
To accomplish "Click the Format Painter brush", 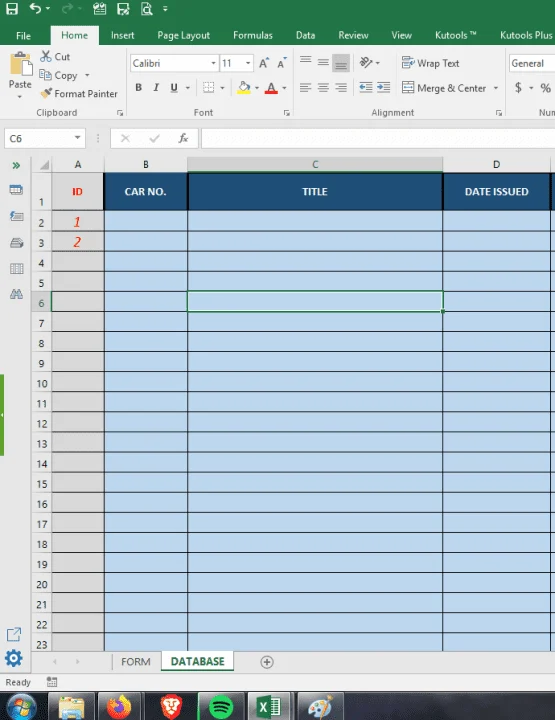I will tap(46, 93).
